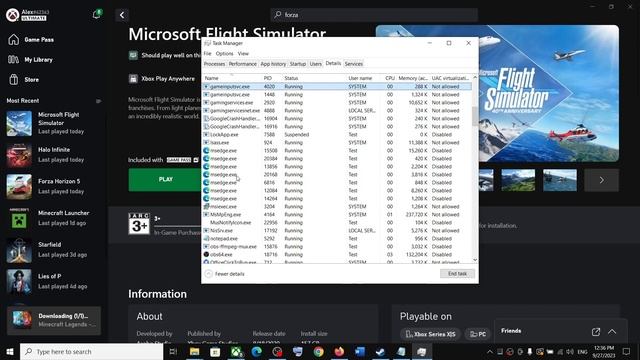Open Forza Horizon 5 from Most Recent

coord(53,186)
